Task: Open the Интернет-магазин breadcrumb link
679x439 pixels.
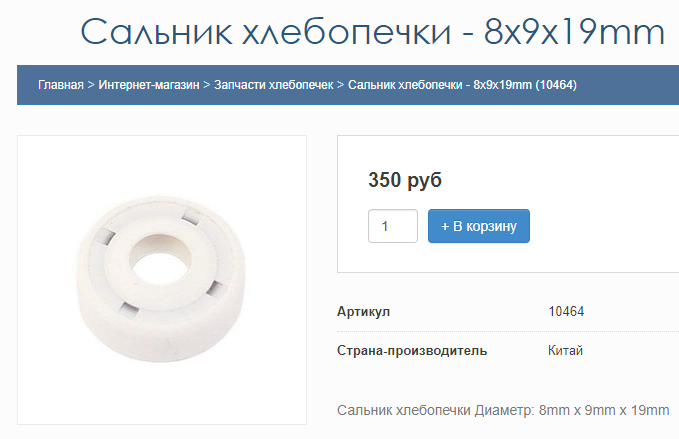Action: pyautogui.click(x=149, y=85)
